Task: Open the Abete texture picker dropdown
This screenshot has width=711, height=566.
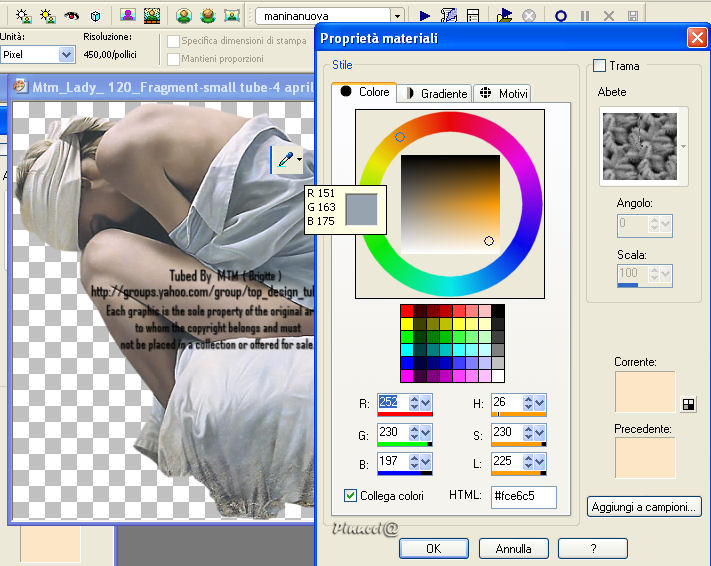Action: click(684, 146)
